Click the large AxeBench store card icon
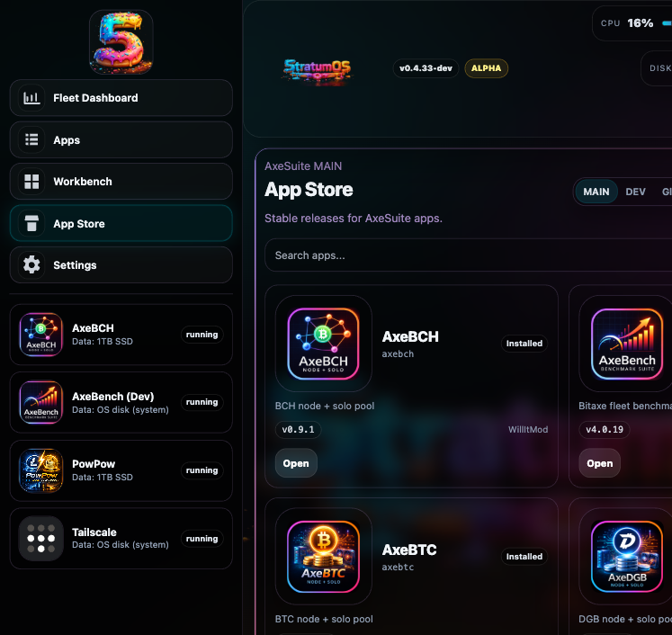The width and height of the screenshot is (672, 635). 627,344
